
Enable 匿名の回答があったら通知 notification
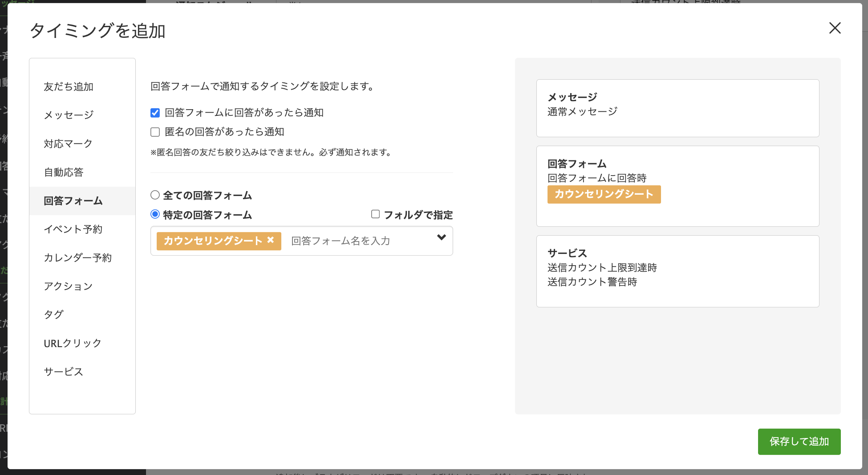pyautogui.click(x=155, y=132)
